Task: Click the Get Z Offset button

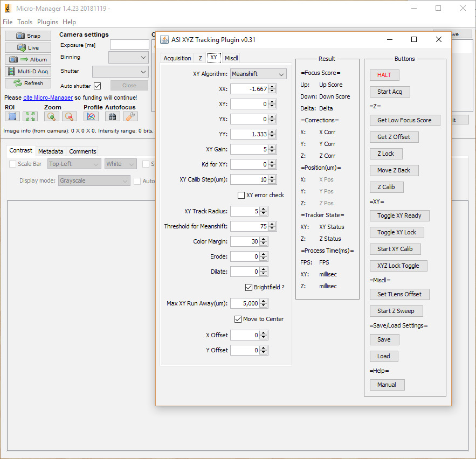Action: (x=394, y=137)
